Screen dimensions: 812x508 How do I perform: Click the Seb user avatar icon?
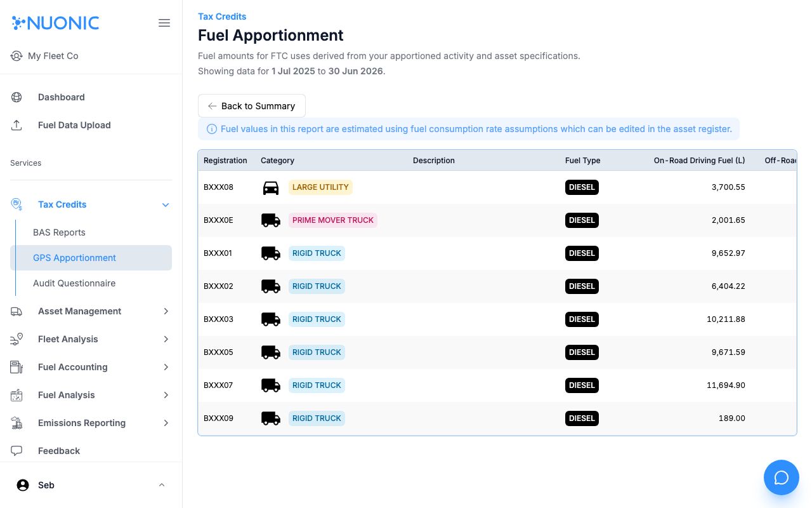(23, 485)
